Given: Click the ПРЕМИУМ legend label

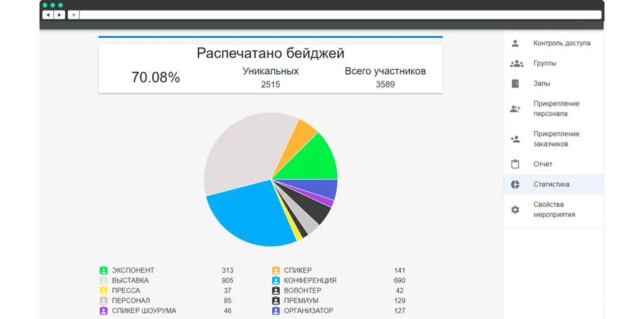Looking at the screenshot, I should click(301, 301).
